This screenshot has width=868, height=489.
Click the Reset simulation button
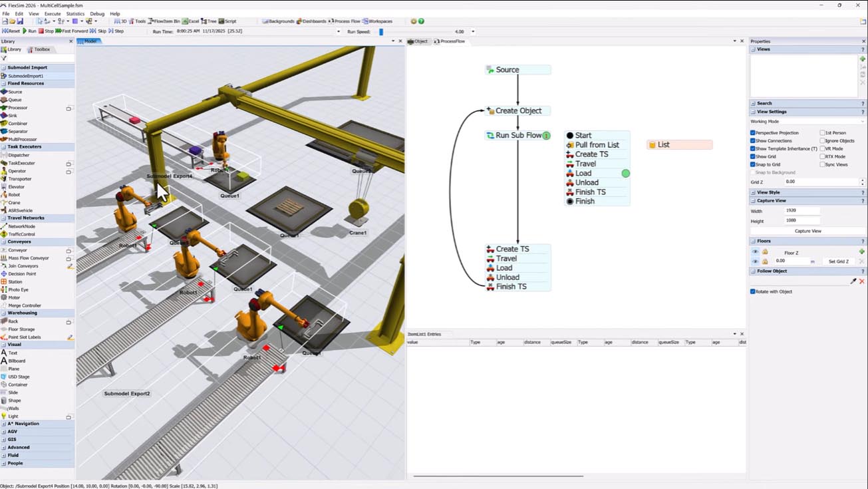(x=11, y=31)
